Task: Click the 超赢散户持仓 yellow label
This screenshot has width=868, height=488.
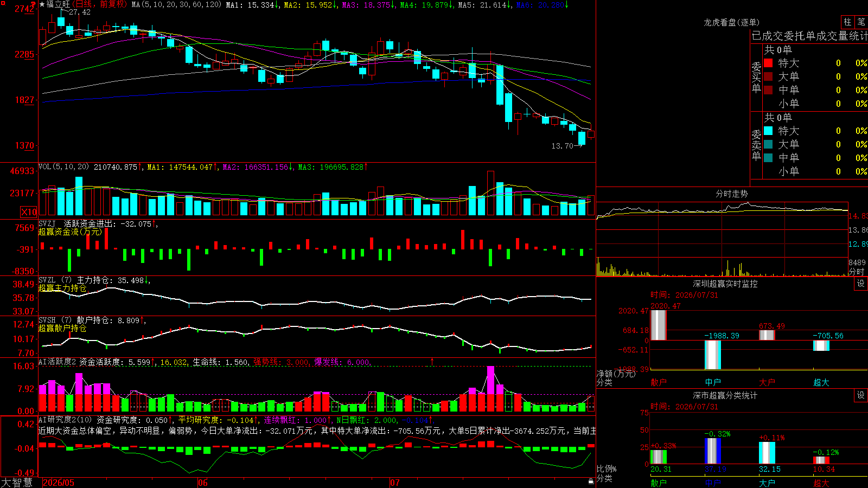Action: 62,328
